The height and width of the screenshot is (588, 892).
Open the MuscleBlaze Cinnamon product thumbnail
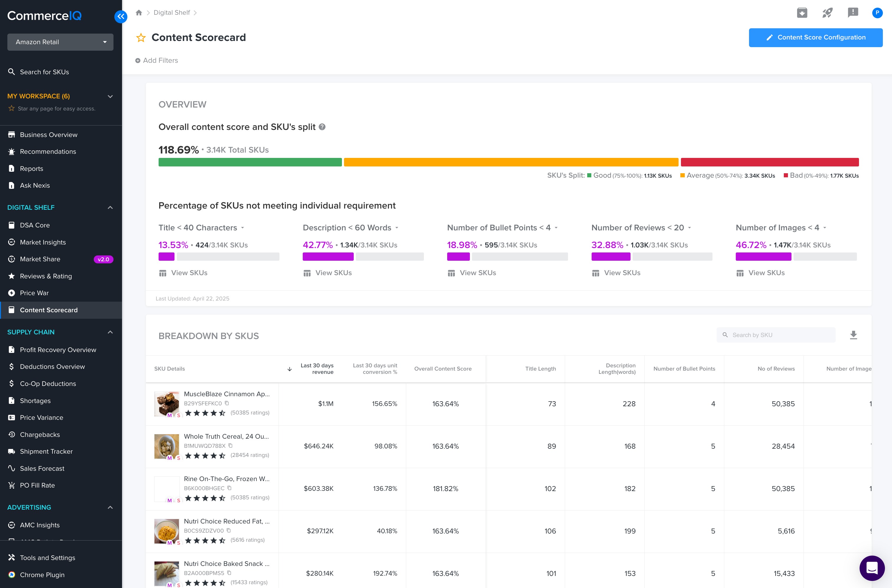pos(167,404)
